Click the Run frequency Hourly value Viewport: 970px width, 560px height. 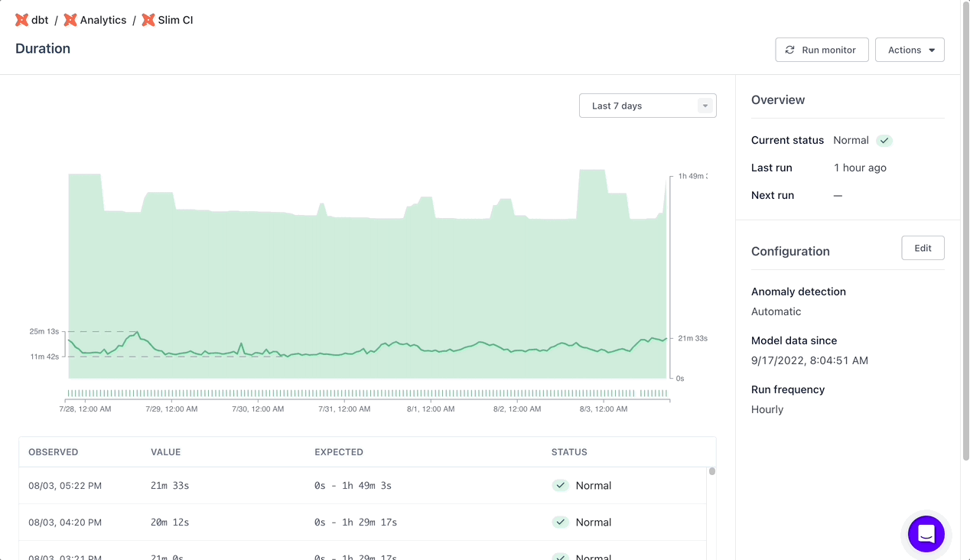(x=767, y=409)
